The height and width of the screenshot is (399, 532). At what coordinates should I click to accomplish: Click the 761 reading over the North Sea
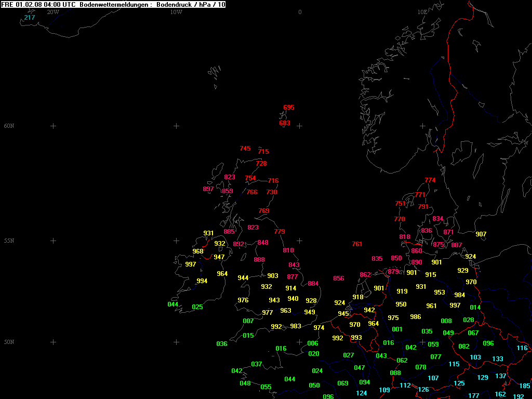[357, 244]
